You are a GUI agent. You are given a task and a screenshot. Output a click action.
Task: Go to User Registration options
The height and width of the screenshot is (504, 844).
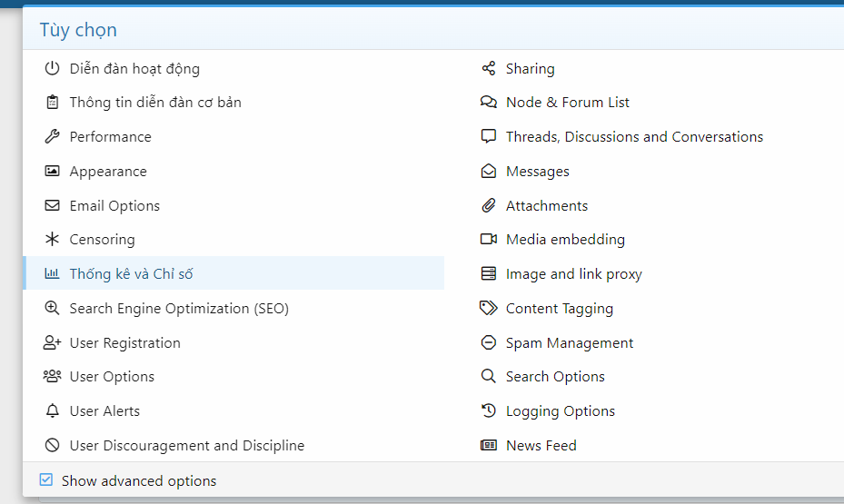click(x=124, y=343)
